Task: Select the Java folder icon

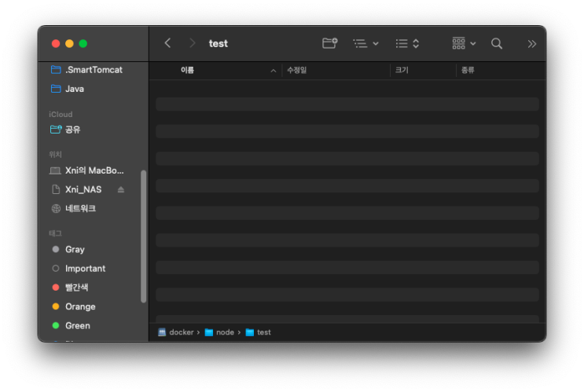Action: (x=56, y=89)
